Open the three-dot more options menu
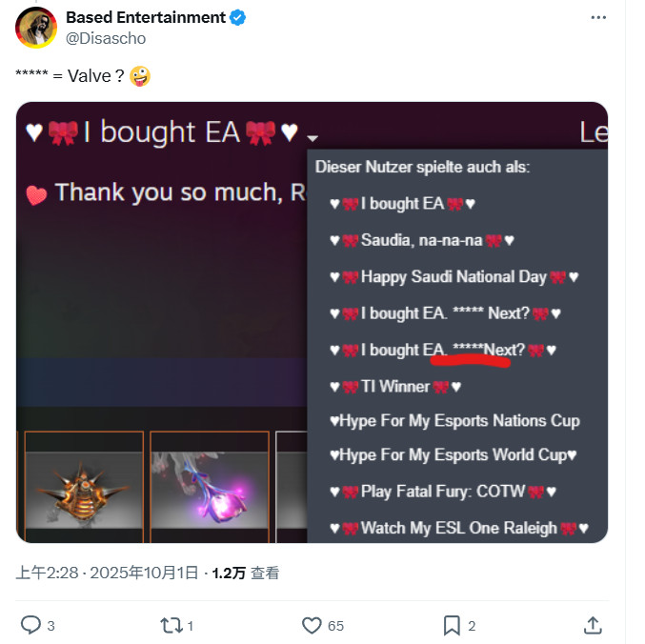Image resolution: width=645 pixels, height=644 pixels. click(598, 17)
